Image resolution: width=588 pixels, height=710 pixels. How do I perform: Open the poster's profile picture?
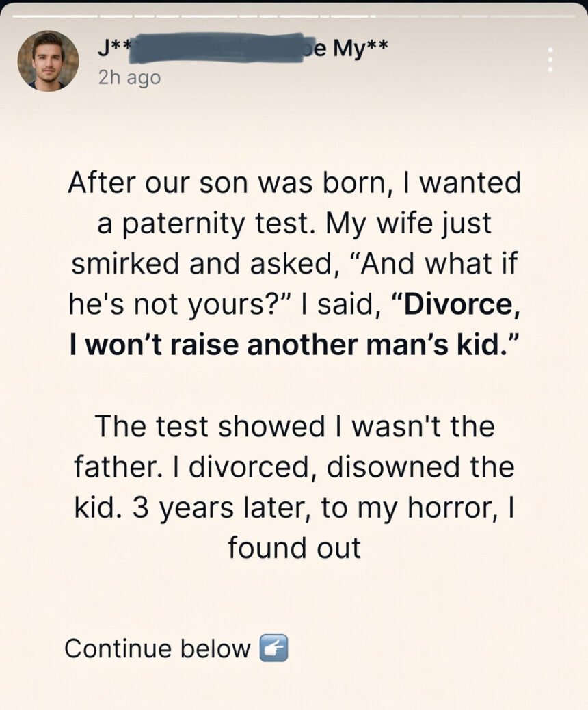(x=47, y=60)
